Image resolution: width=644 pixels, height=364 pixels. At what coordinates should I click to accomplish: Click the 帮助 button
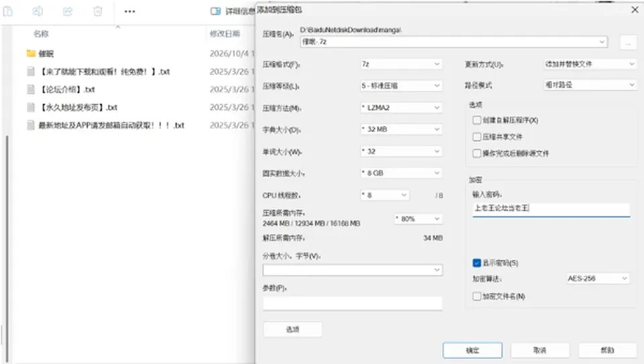608,351
